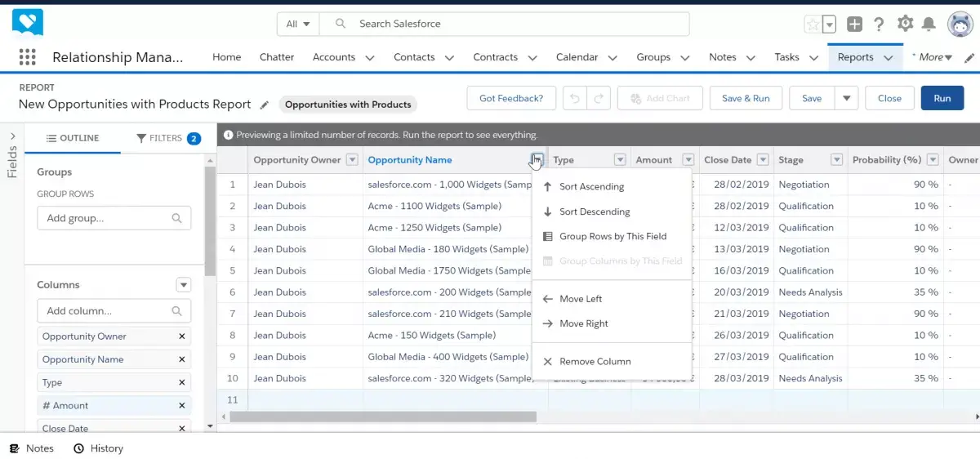
Task: Open the user profile avatar
Action: [960, 25]
